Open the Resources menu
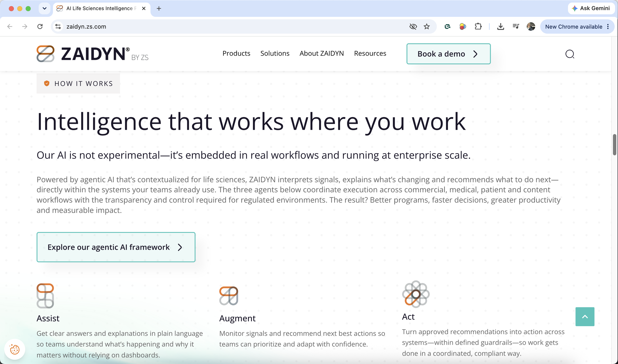The image size is (618, 364). (x=370, y=53)
